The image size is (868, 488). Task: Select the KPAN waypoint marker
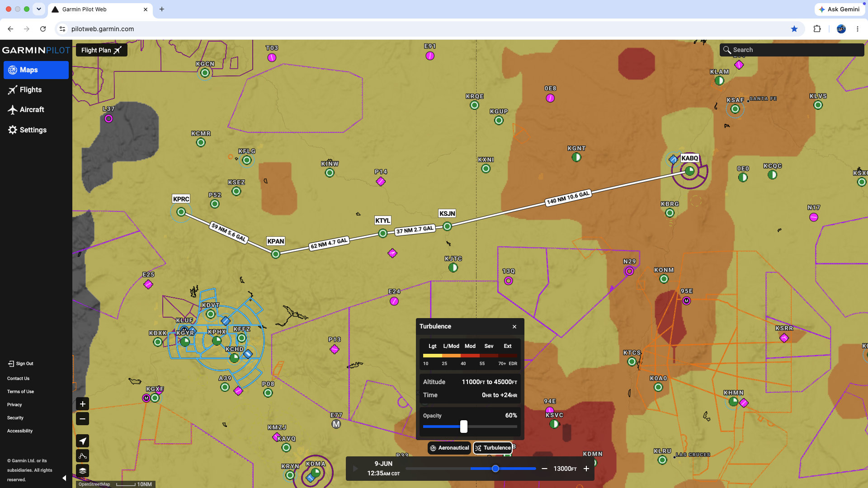pyautogui.click(x=275, y=254)
